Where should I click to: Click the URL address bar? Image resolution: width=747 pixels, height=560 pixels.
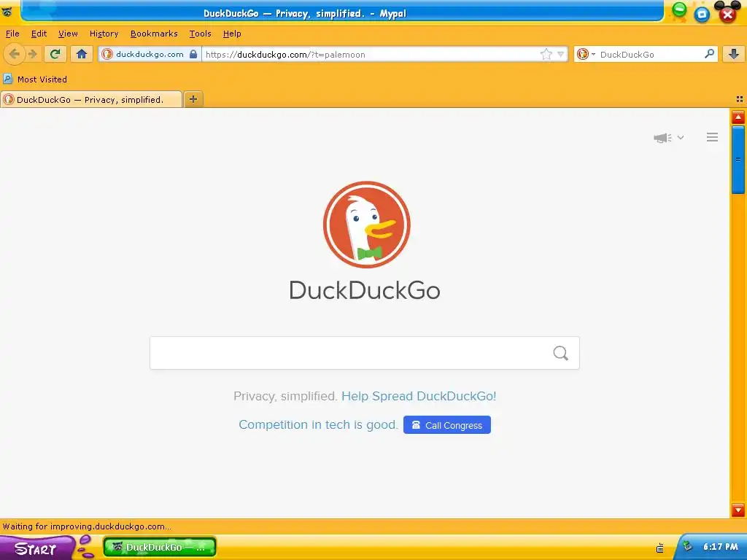point(371,54)
